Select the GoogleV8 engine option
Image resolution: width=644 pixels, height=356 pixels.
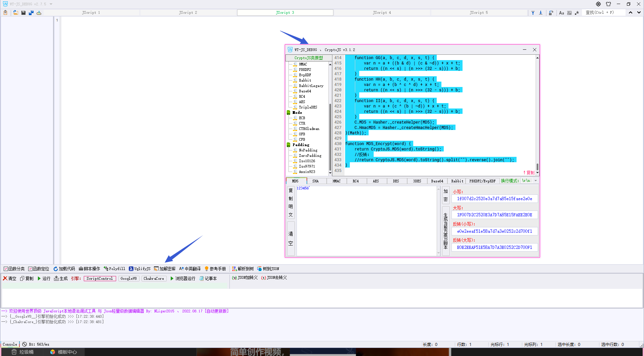point(128,278)
